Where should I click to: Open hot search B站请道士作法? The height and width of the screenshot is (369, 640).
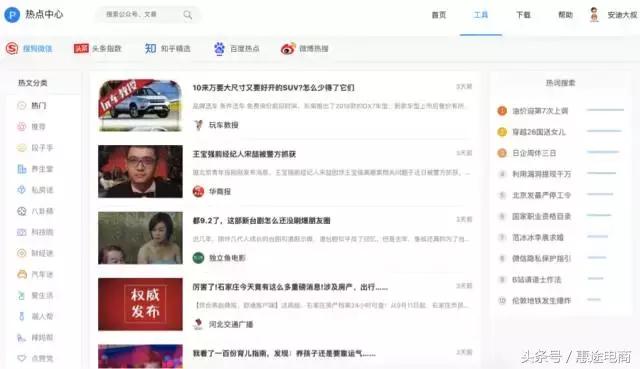[537, 280]
